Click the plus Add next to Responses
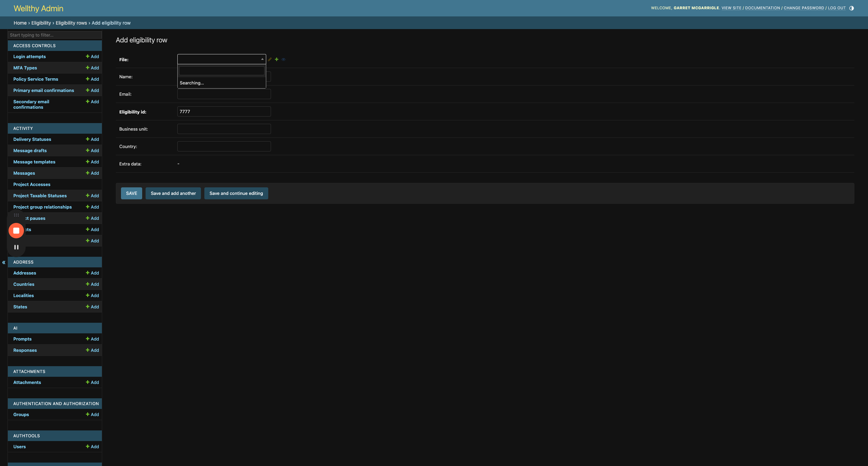Image resolution: width=868 pixels, height=466 pixels. [x=92, y=350]
